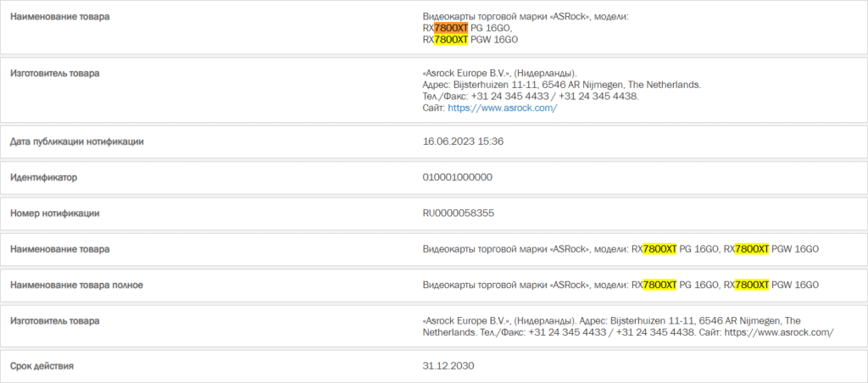Select the notification number 'RU0000058355'

click(x=459, y=214)
